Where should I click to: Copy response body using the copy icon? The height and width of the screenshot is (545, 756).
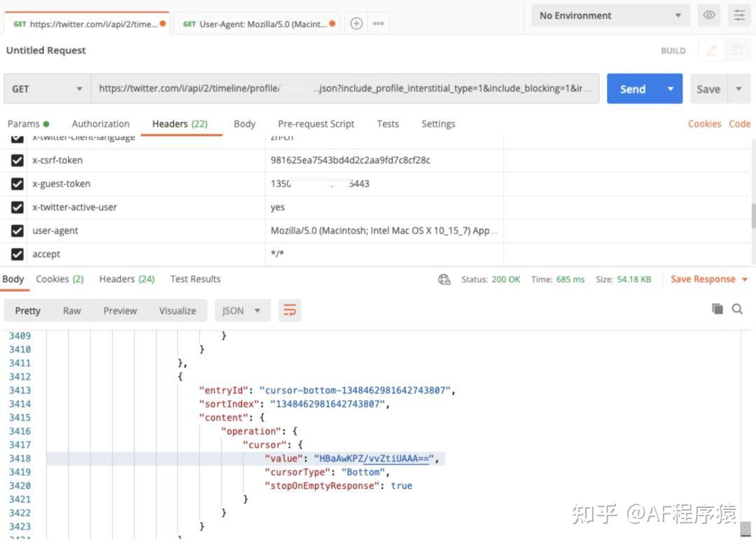[717, 309]
